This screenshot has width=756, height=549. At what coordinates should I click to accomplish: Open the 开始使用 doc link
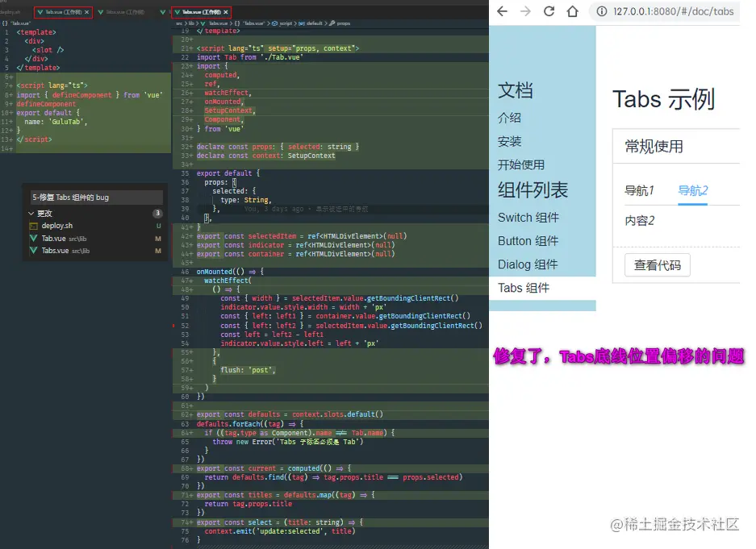pos(520,165)
